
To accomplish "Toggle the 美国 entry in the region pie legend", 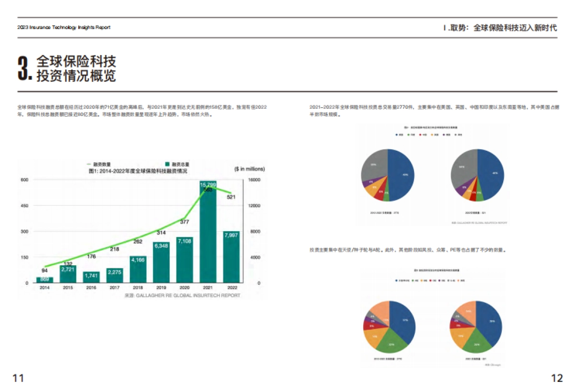I will pyautogui.click(x=396, y=135).
